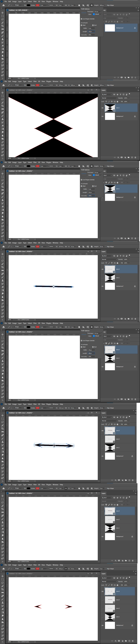Select Magic Wand tool in the double-arrow canvas window
Image resolution: width=140 pixels, height=644 pixels.
coord(3,425)
